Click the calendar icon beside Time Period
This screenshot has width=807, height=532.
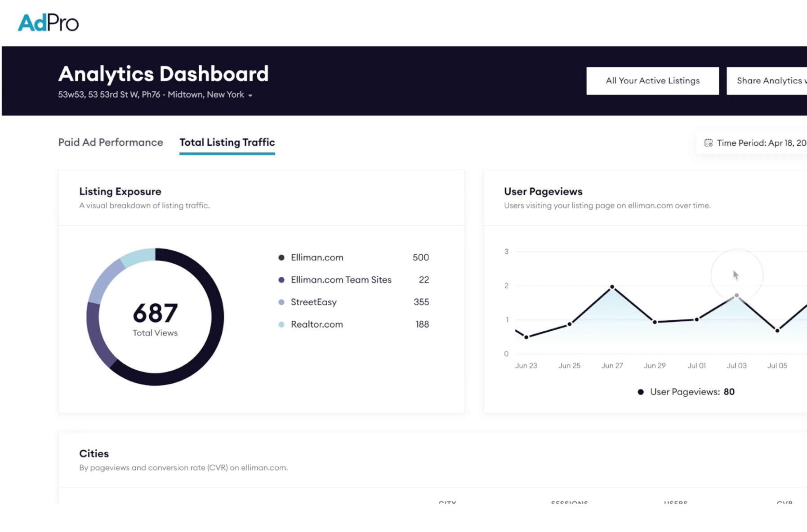(708, 143)
